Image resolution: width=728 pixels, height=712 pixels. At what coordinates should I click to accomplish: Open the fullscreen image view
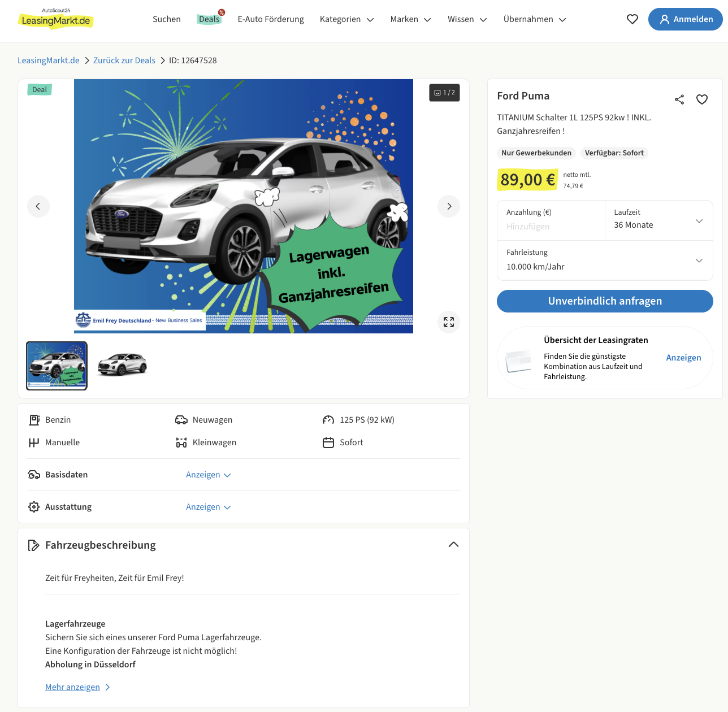449,322
